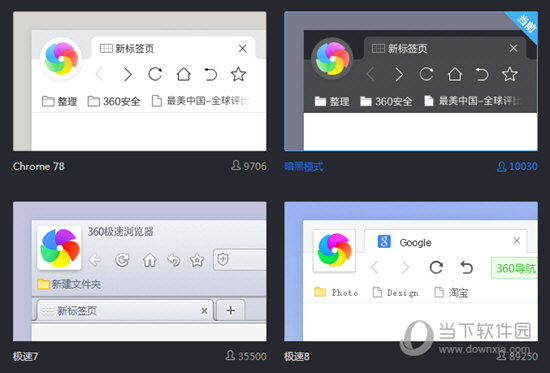This screenshot has width=550, height=373.
Task: Click the 360导航 green button
Action: (514, 268)
